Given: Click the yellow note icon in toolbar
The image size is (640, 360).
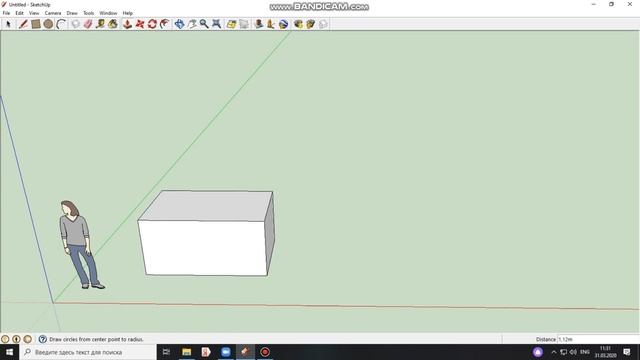Looking at the screenshot, I should [231, 24].
